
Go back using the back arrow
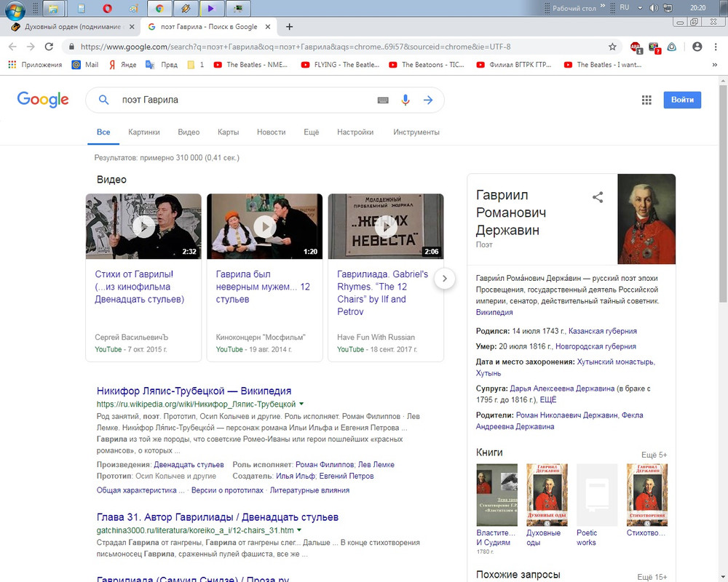pyautogui.click(x=12, y=47)
